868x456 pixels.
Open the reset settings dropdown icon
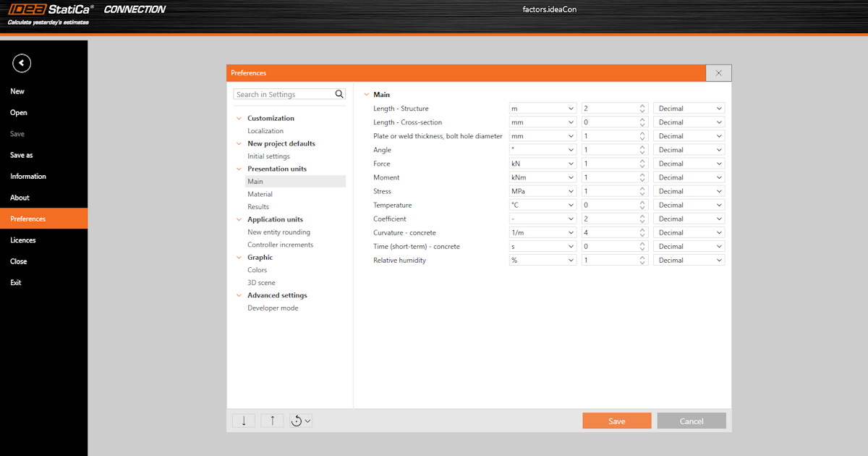(x=301, y=421)
